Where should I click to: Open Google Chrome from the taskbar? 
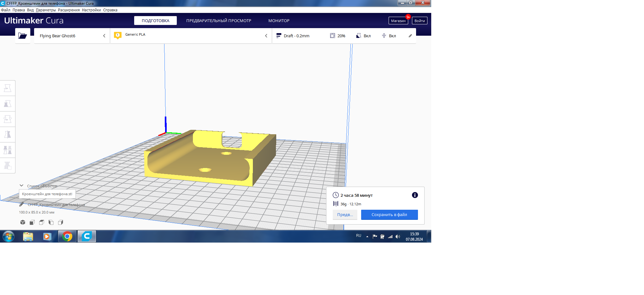(67, 236)
